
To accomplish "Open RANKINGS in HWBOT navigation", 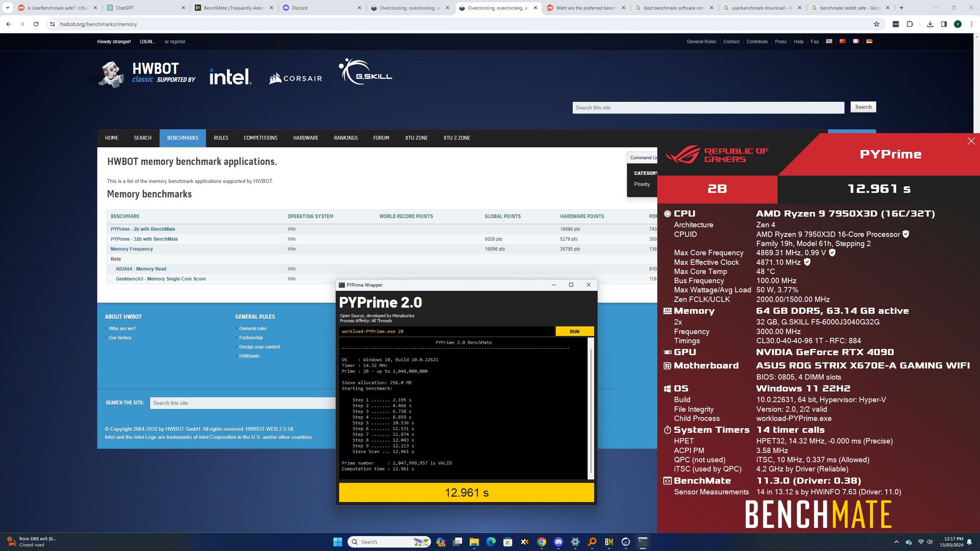I will tap(346, 138).
